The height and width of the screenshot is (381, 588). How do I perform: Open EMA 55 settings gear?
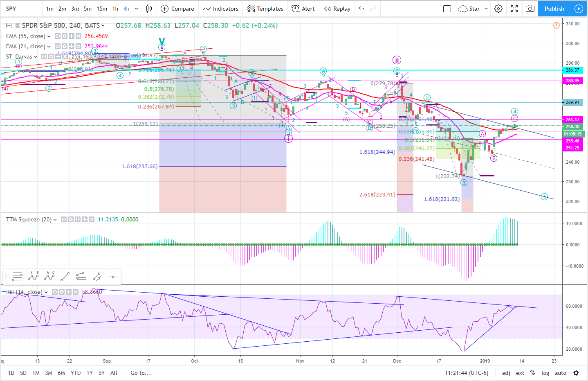[65, 36]
